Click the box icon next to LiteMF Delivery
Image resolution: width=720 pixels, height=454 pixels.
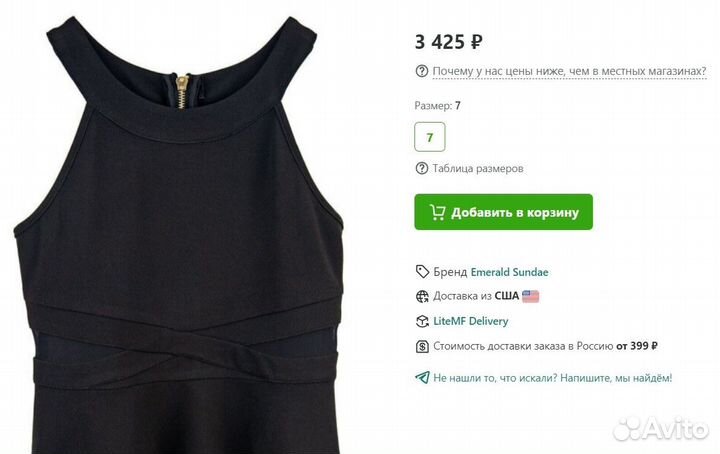click(x=422, y=321)
